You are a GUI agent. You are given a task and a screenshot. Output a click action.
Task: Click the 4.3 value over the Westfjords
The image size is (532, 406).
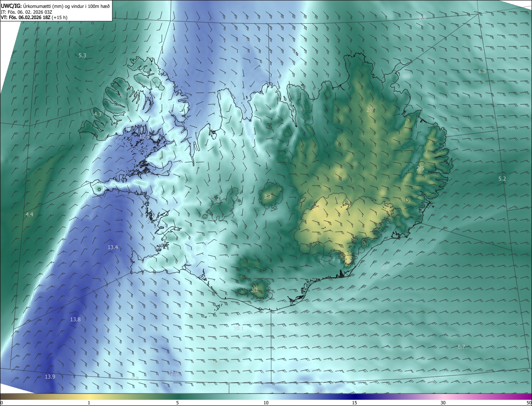[98, 114]
